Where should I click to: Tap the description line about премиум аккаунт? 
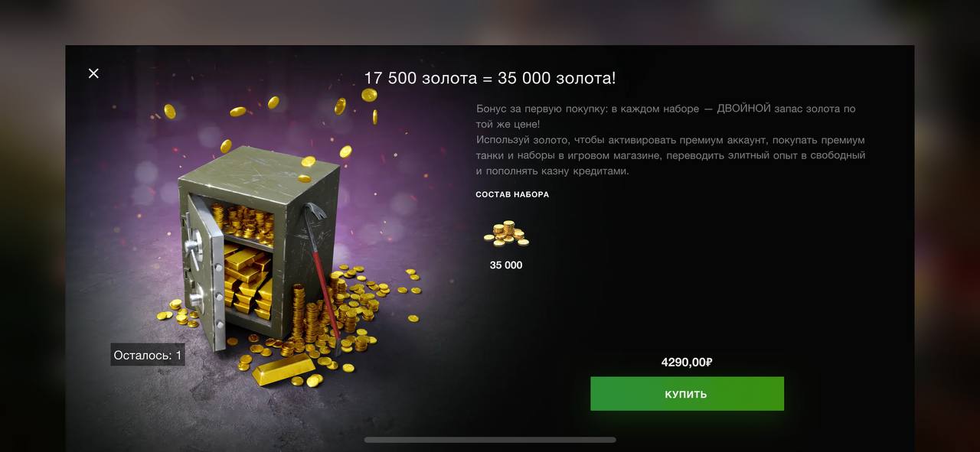tap(670, 140)
